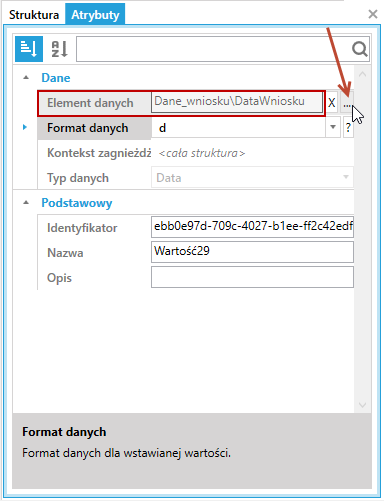Image resolution: width=384 pixels, height=501 pixels.
Task: Clear Element danych with X button
Action: (x=332, y=103)
